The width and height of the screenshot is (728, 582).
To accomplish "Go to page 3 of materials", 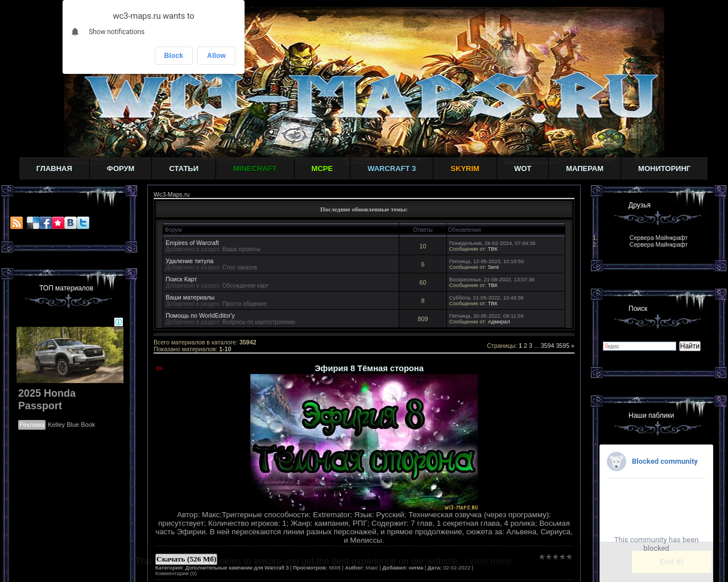I will point(531,346).
